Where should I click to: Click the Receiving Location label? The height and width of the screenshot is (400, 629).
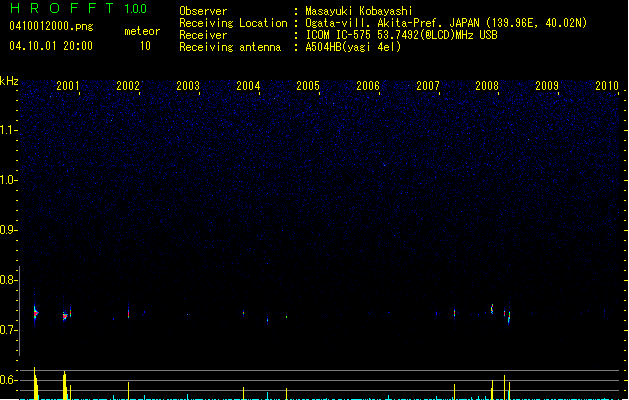[x=233, y=23]
